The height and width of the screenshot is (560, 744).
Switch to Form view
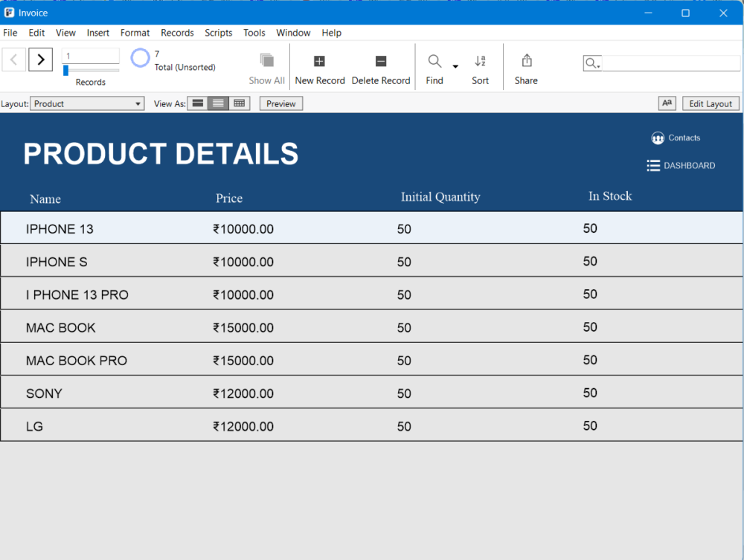click(198, 103)
